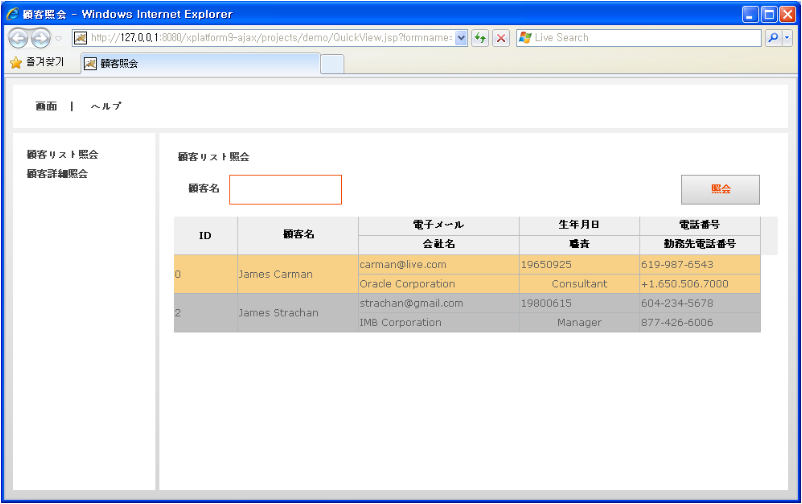This screenshot has height=504, width=802.
Task: Click the Refresh page icon
Action: point(481,38)
